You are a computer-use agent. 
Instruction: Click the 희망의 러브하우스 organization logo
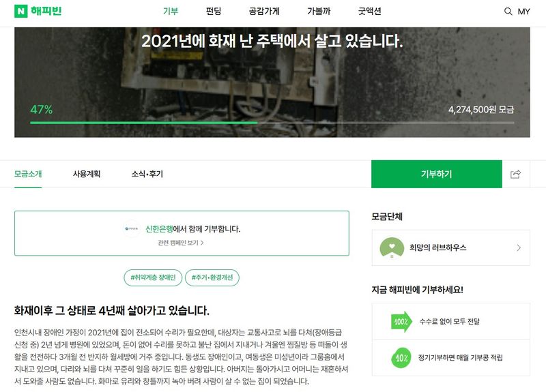pos(392,247)
